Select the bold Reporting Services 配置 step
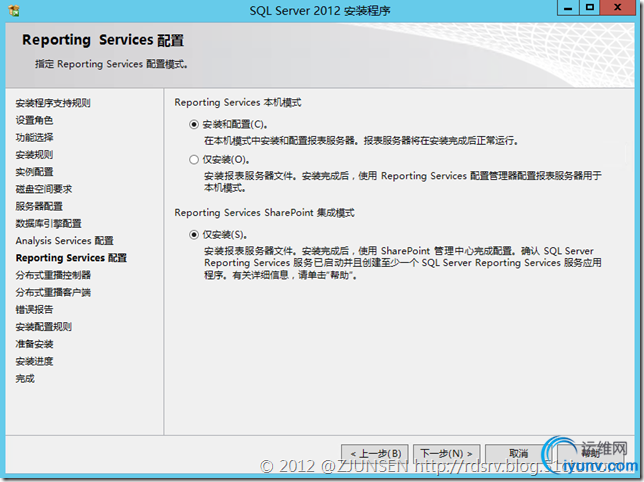 point(71,258)
